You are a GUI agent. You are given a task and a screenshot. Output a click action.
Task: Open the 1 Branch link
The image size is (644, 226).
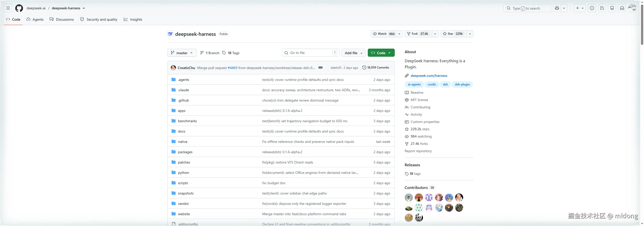(210, 53)
